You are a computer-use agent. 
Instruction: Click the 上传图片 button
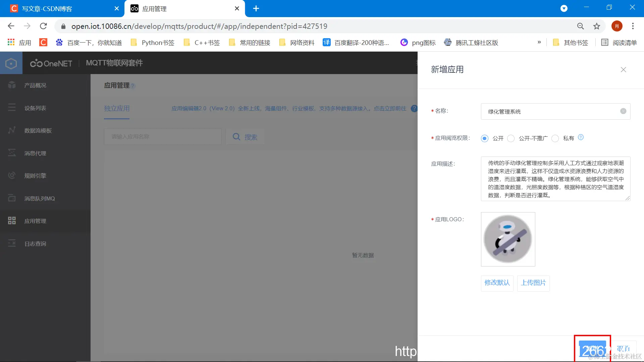[533, 283]
